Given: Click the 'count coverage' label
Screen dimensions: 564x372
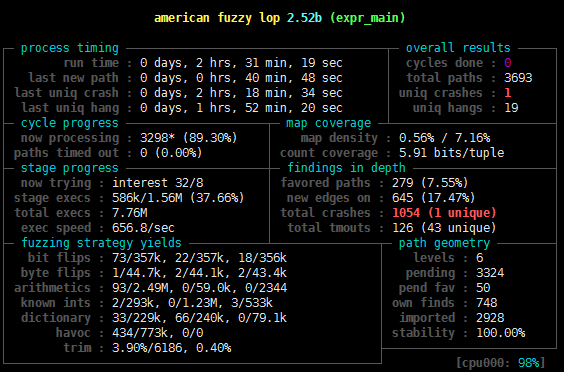Looking at the screenshot, I should pos(329,153).
